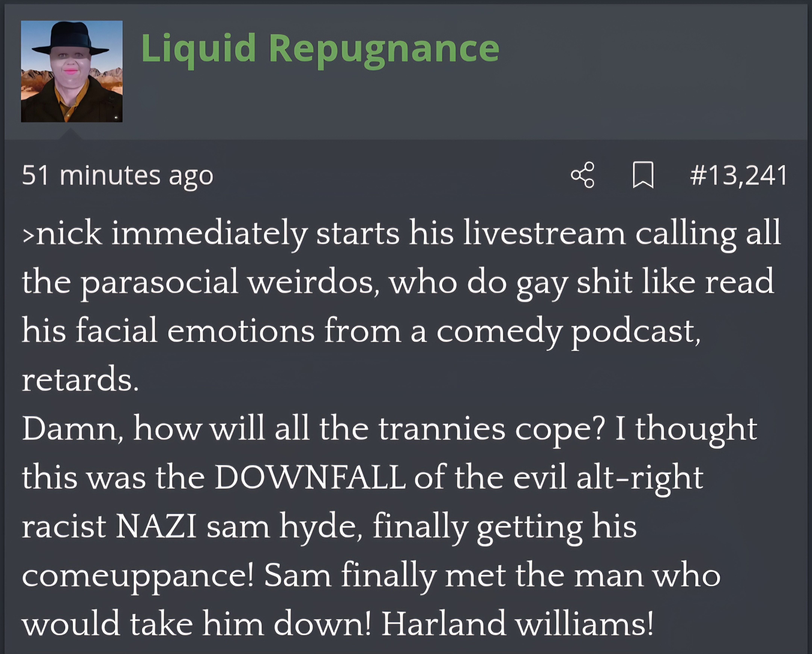812x654 pixels.
Task: Click the share icon on the post
Action: click(582, 175)
